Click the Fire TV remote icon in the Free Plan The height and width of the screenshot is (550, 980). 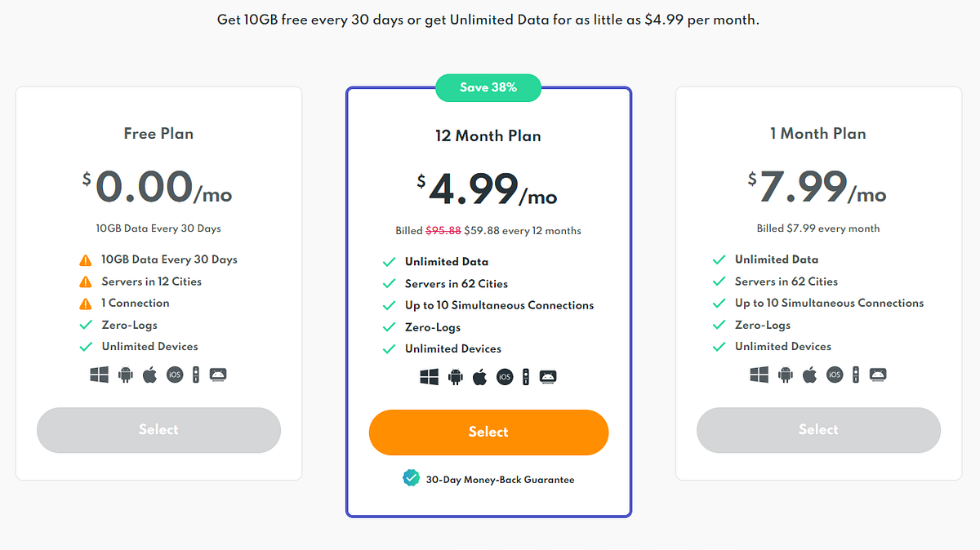point(195,375)
